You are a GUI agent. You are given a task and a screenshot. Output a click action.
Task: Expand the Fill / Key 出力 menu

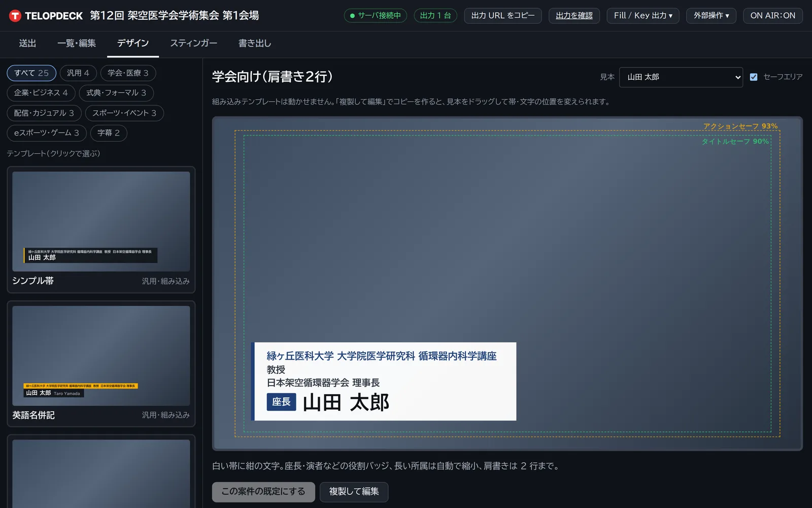pos(643,16)
